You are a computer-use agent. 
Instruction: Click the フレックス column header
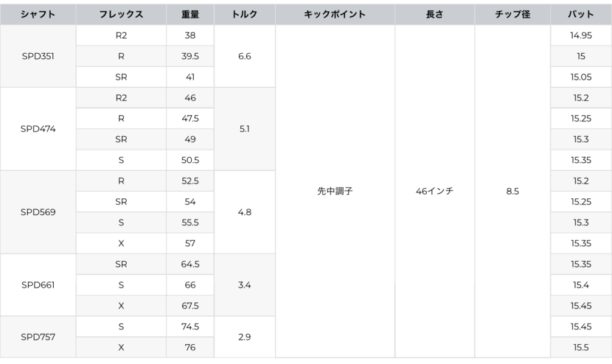[121, 14]
